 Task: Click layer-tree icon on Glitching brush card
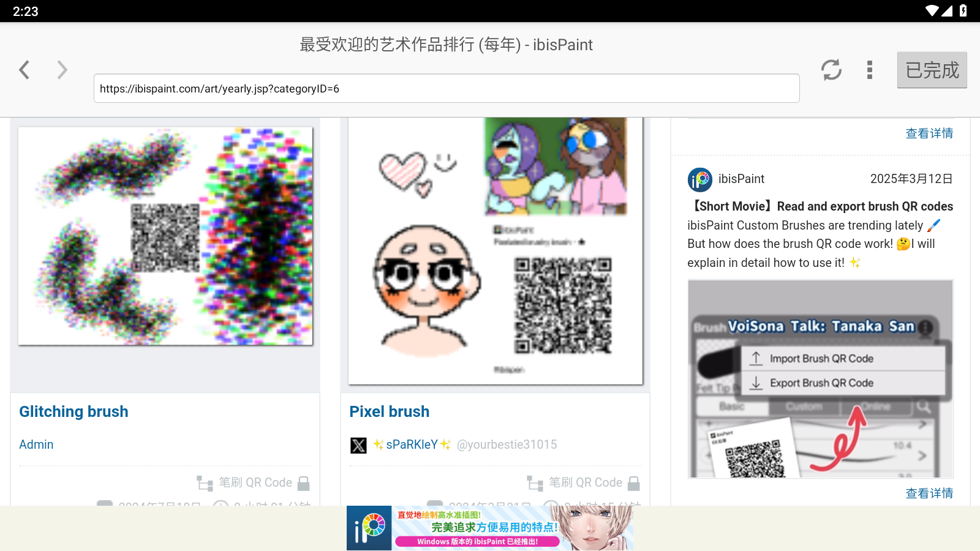[x=205, y=484]
